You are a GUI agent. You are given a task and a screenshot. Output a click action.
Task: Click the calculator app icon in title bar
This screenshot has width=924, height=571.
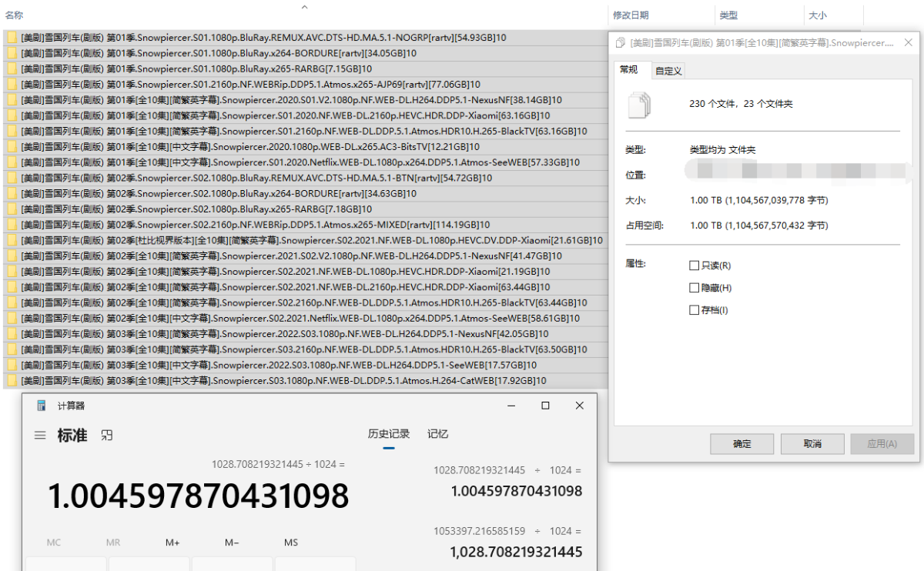click(x=42, y=406)
